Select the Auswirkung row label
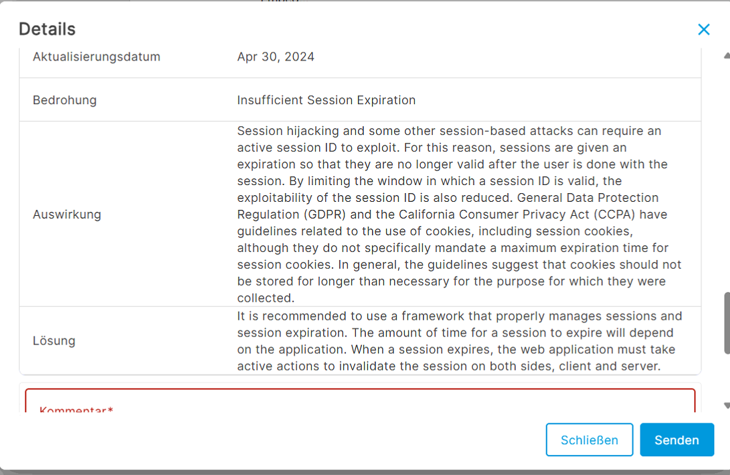 pos(67,214)
